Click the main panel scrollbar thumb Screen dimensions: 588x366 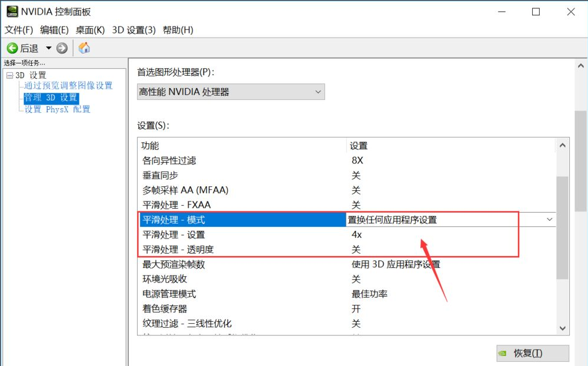point(581,161)
